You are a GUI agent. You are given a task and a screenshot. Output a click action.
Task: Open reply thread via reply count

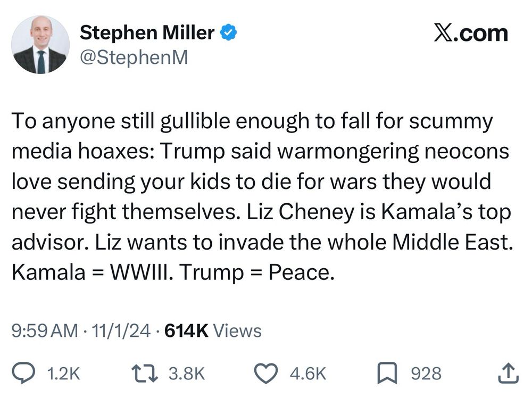coord(63,374)
